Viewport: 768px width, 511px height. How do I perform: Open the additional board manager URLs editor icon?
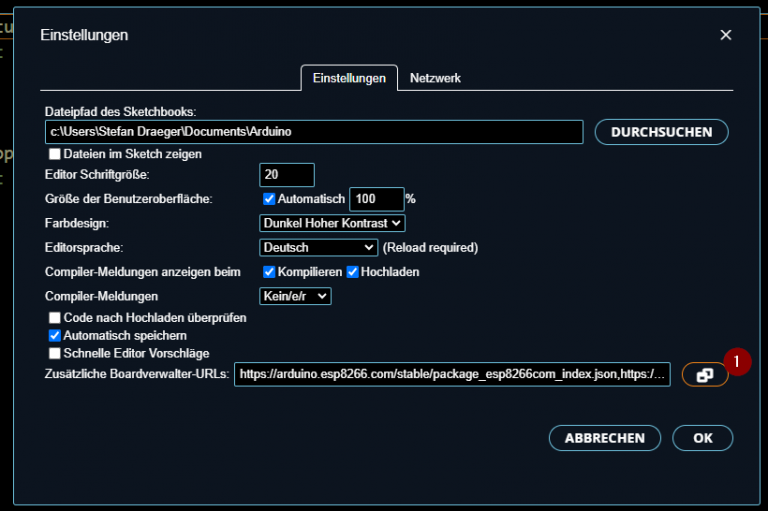point(704,375)
